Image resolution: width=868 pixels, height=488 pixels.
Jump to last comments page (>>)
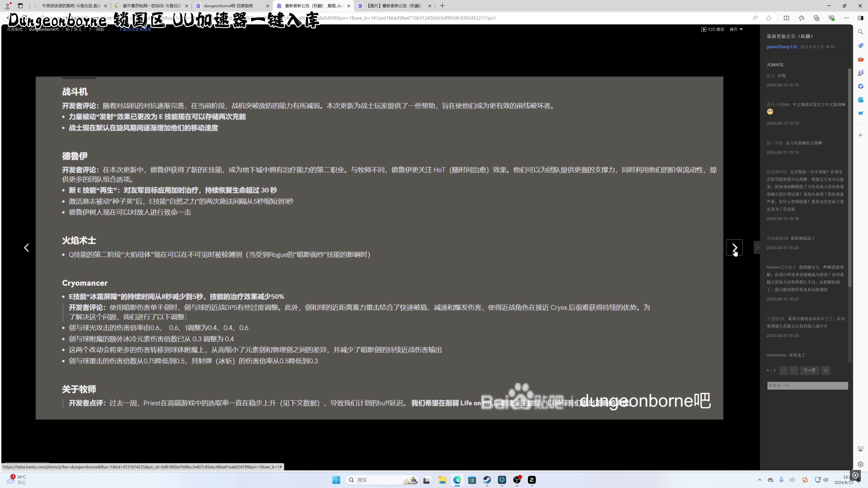coord(826,371)
